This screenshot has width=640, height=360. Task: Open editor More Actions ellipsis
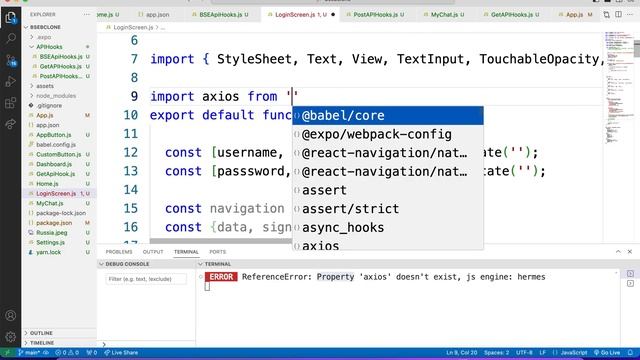tap(630, 15)
